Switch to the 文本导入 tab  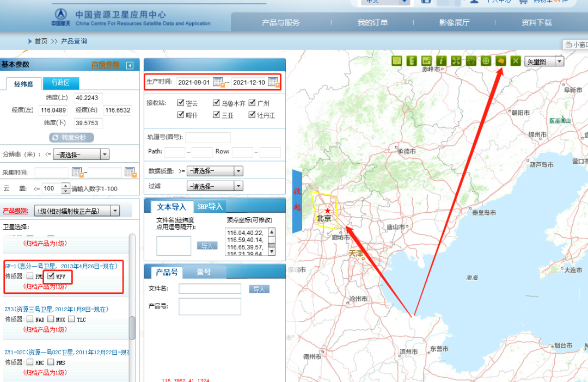coord(171,207)
